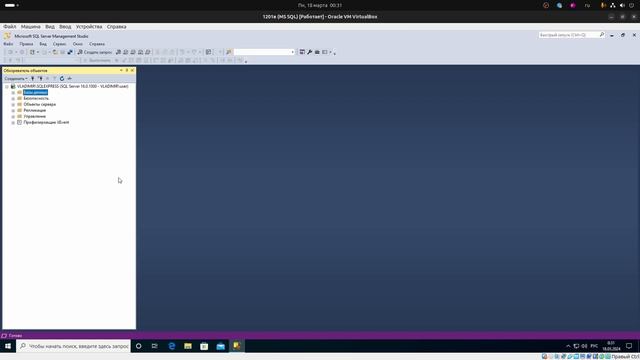This screenshot has height=360, width=640.
Task: Click the Соединить button in Object Explorer
Action: [16, 78]
